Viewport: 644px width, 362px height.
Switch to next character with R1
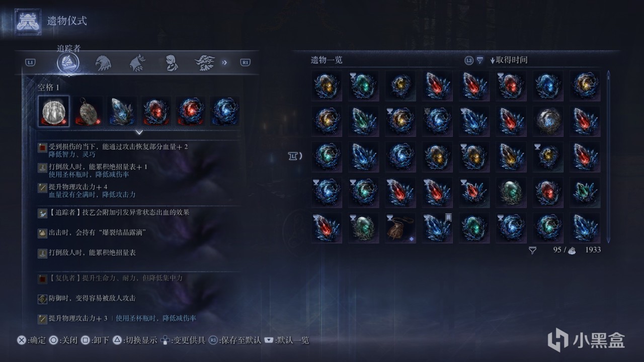pyautogui.click(x=245, y=62)
